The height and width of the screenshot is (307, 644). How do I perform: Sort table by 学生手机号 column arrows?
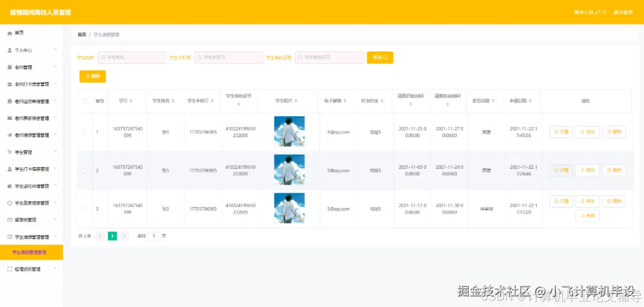coord(212,101)
